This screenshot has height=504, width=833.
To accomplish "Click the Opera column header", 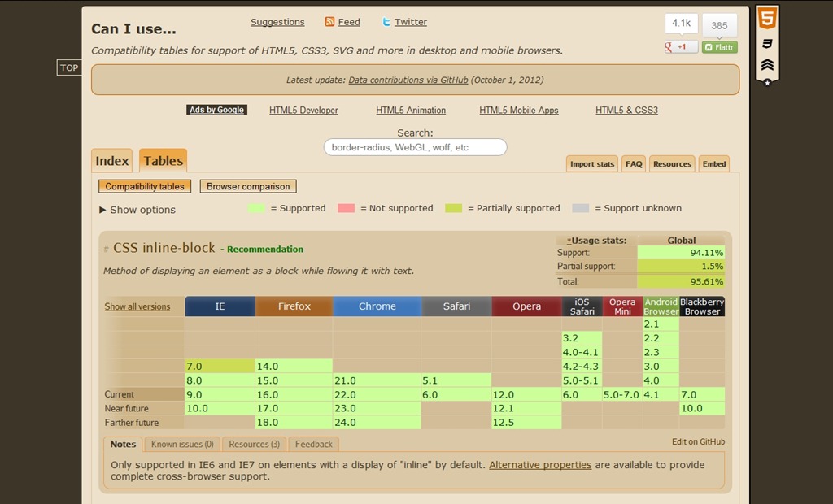I will click(x=526, y=306).
